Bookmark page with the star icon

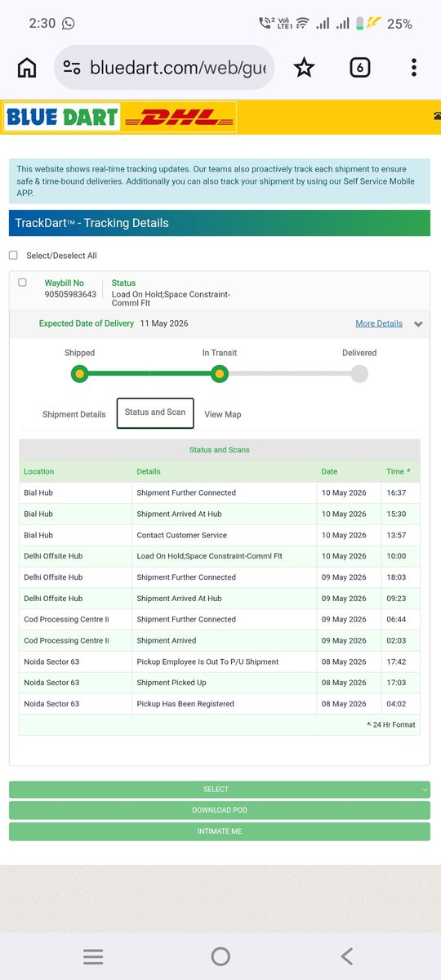304,68
